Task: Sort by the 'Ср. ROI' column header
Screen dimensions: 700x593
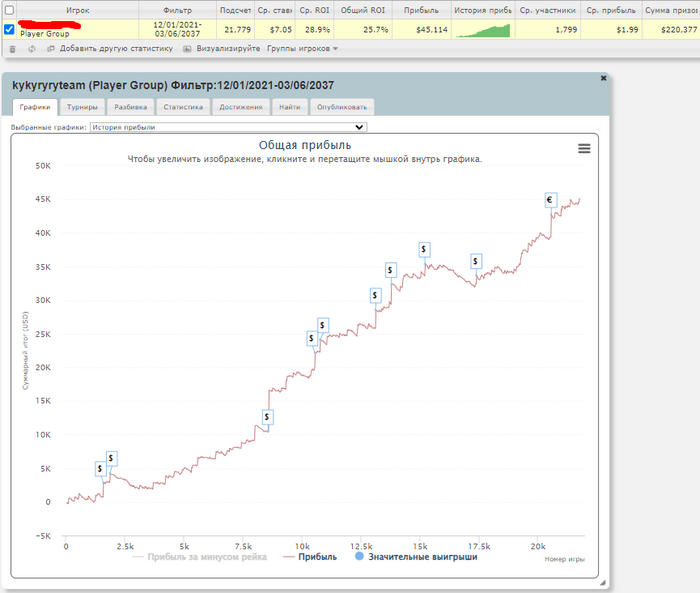Action: 314,10
